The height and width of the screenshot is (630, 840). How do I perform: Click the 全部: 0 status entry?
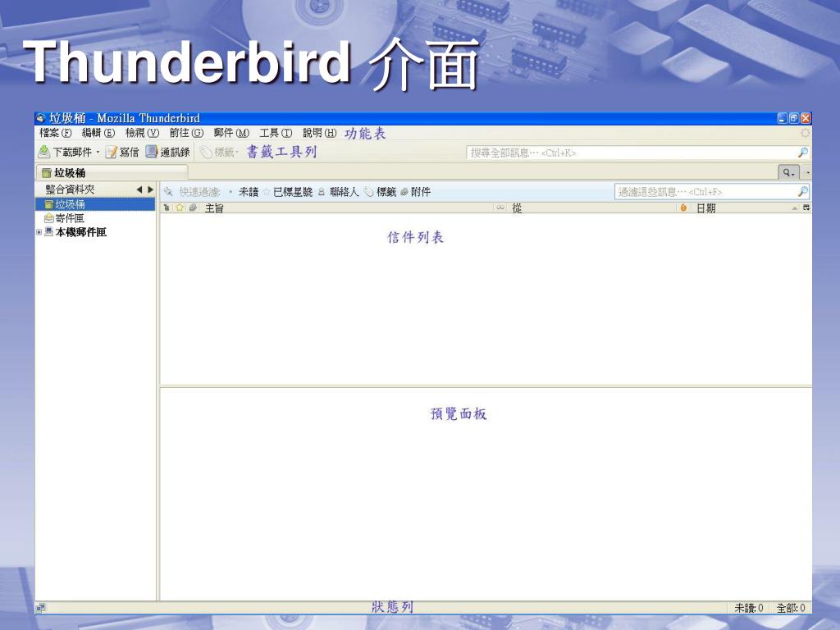click(x=792, y=608)
